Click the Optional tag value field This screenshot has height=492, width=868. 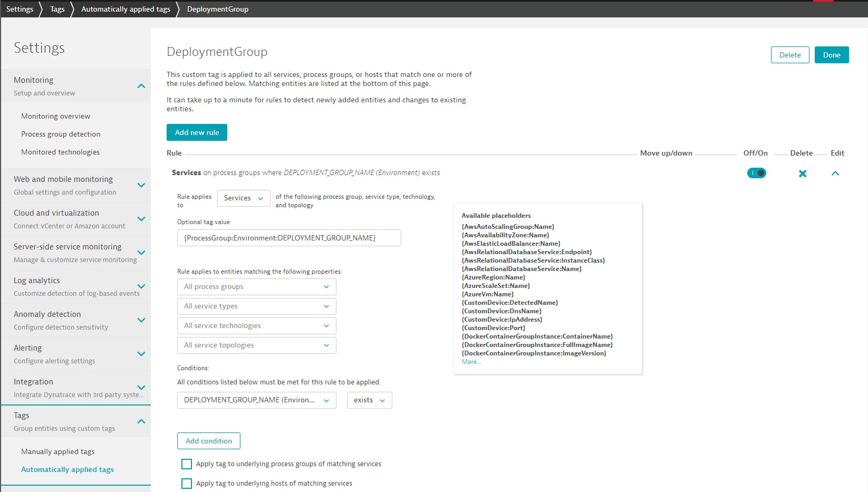[289, 238]
